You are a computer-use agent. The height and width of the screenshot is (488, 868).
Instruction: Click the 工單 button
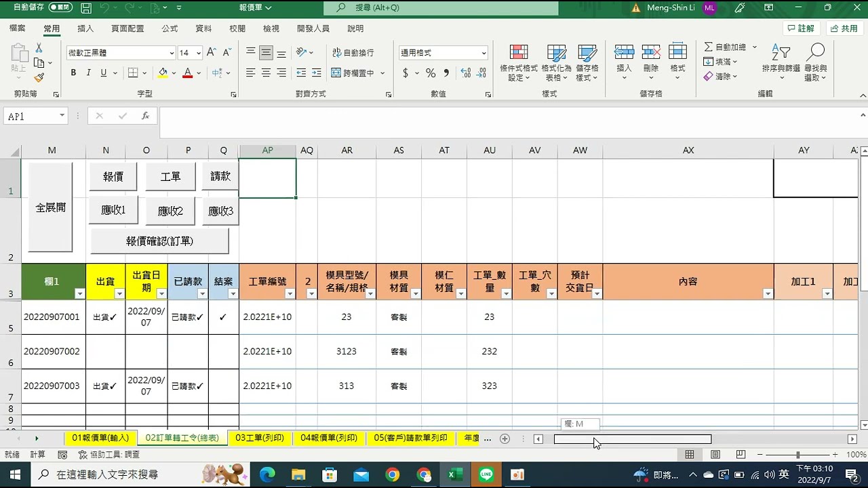[170, 176]
